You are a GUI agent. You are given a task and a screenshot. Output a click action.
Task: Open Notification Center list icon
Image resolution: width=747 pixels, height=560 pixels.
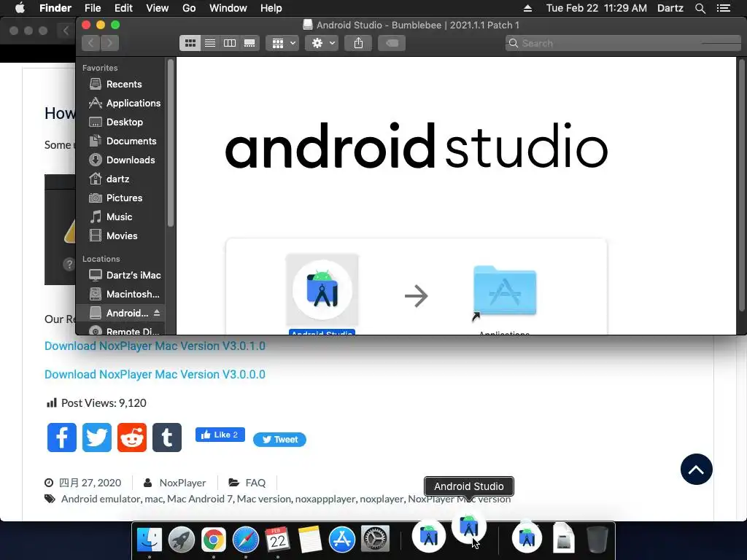pyautogui.click(x=724, y=8)
